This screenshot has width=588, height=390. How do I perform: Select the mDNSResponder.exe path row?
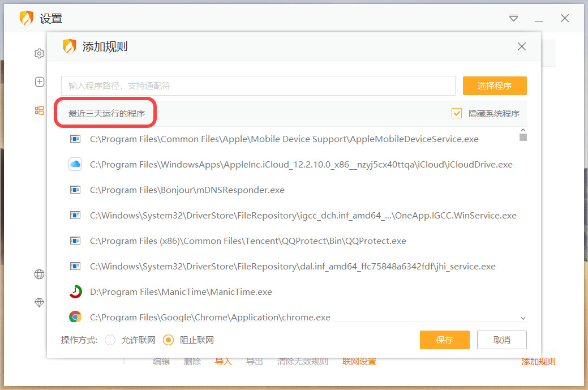[x=290, y=190]
